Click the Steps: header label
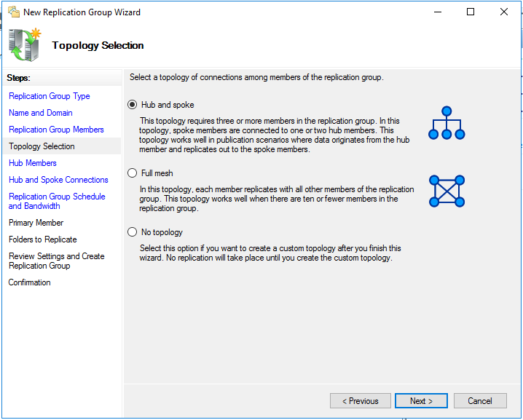Screen dimensions: 523x420 point(19,78)
